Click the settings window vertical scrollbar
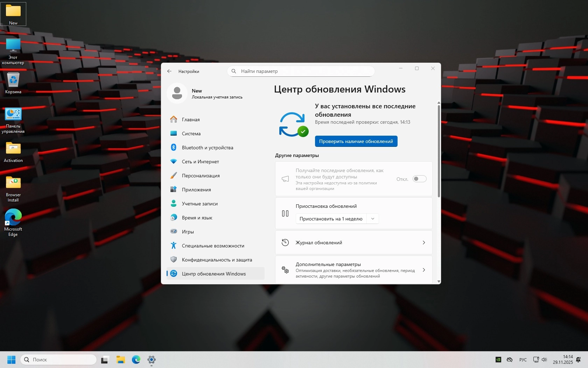This screenshot has height=368, width=588. point(439,151)
